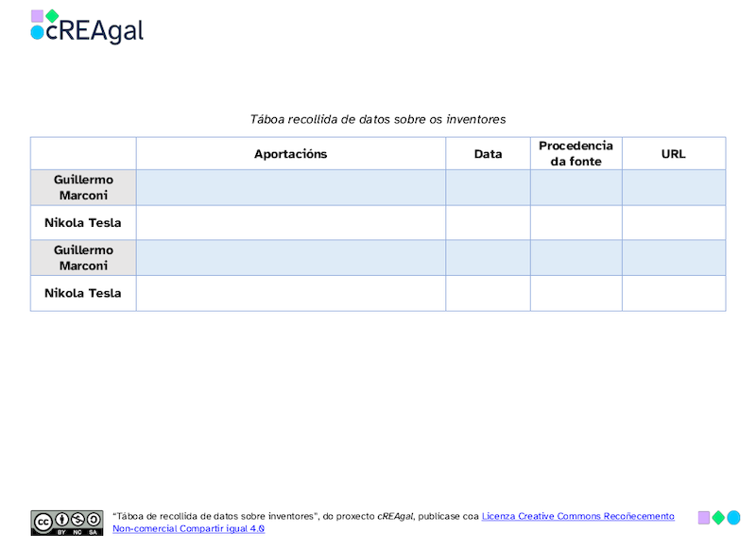756x550 pixels.
Task: Click the first Guillermo Marconi row label
Action: click(x=83, y=186)
